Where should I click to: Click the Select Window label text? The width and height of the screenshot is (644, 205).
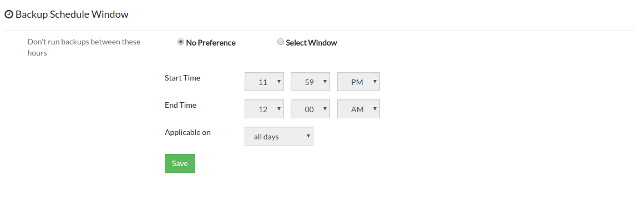(311, 43)
